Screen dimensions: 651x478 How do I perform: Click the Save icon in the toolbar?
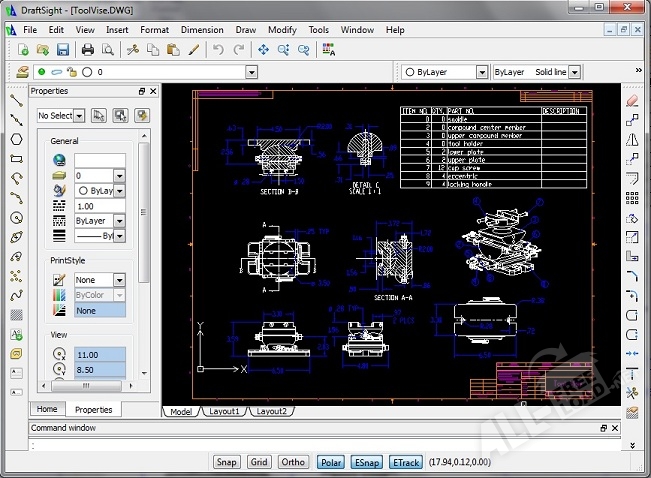(x=63, y=49)
